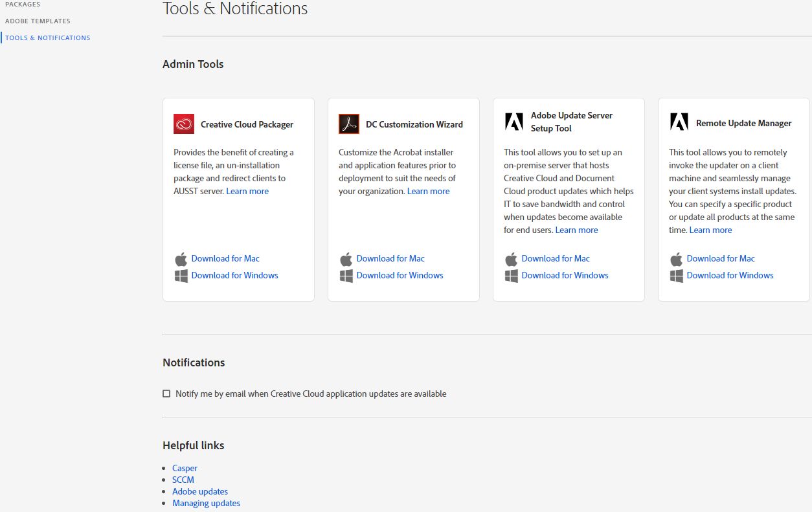Click the Adobe Update Server Setup Tool title

pos(572,122)
